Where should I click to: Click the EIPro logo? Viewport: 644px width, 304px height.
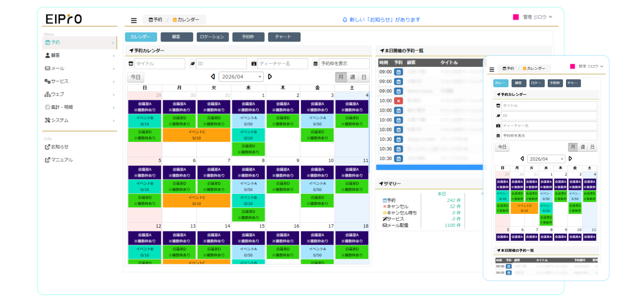(x=64, y=19)
